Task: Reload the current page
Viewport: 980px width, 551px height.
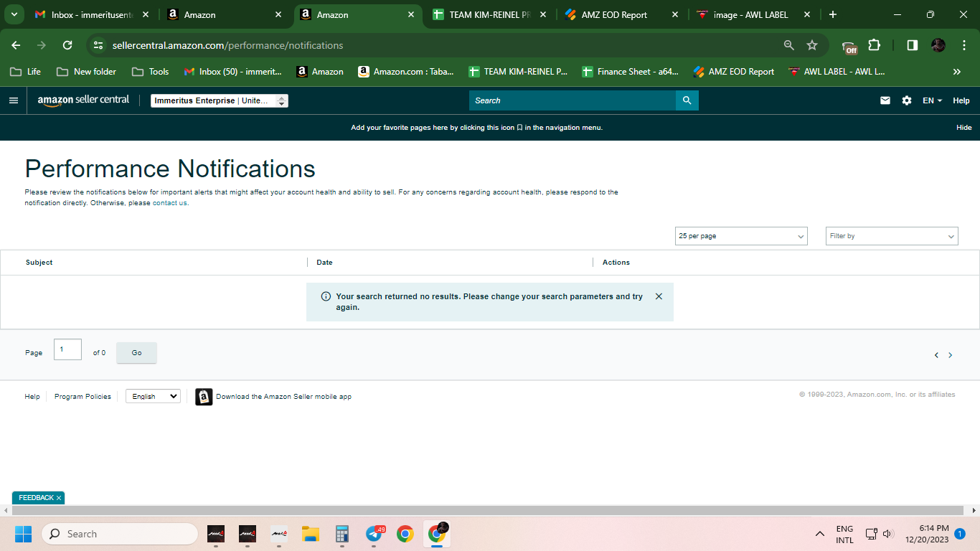Action: 67,45
